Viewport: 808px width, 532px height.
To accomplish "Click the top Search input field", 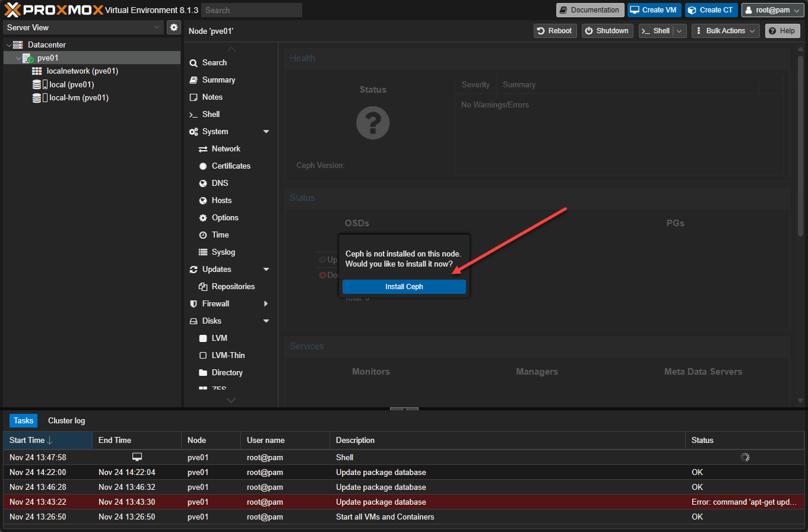I will point(251,10).
